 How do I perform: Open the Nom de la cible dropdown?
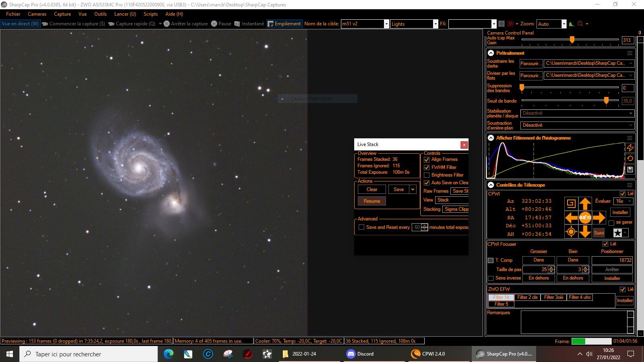[386, 24]
